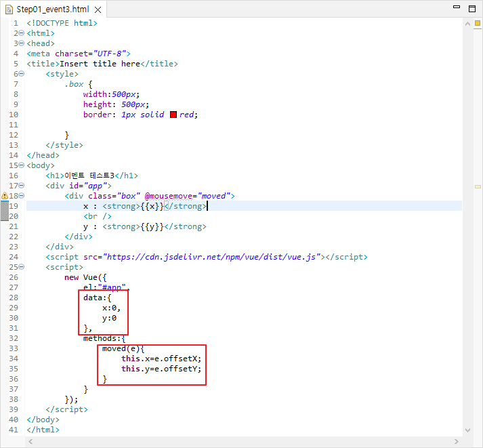Click this.x=e.offsetX; statement
This screenshot has width=483, height=448.
click(161, 359)
